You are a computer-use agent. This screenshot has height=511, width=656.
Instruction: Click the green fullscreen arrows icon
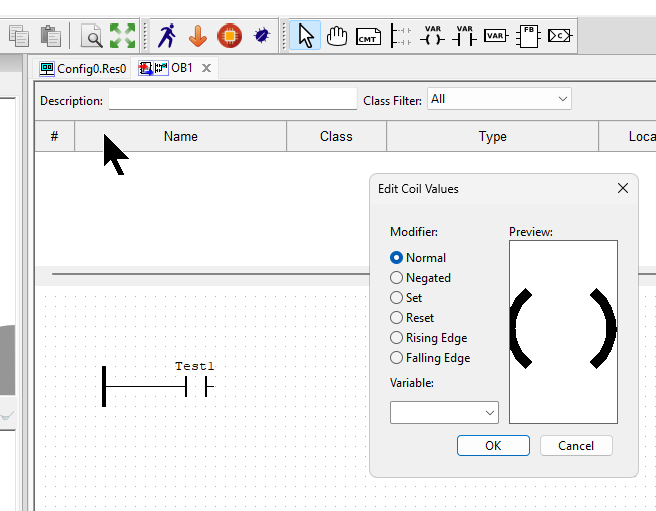tap(122, 36)
